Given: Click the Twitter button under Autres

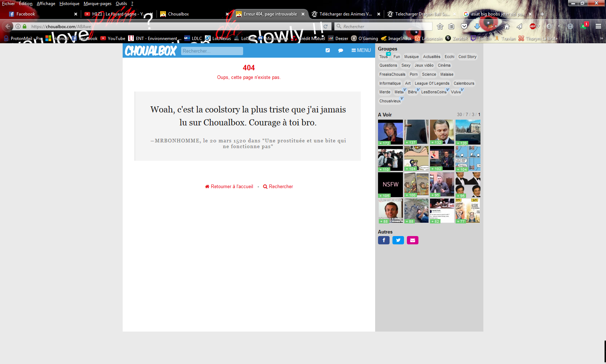Looking at the screenshot, I should 398,240.
